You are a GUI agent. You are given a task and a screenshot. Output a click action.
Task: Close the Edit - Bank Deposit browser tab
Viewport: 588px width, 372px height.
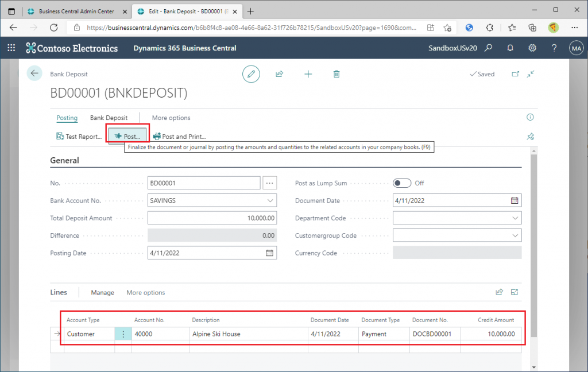[x=235, y=11]
